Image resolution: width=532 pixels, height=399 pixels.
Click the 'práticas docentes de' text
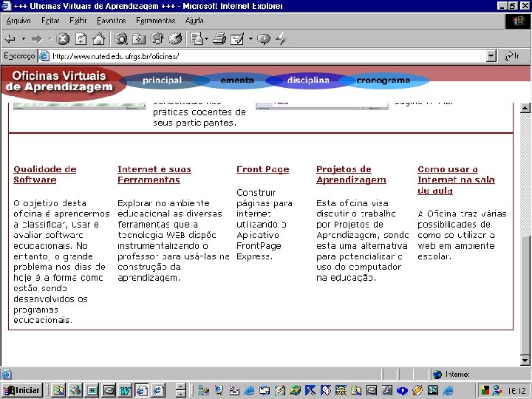click(199, 112)
